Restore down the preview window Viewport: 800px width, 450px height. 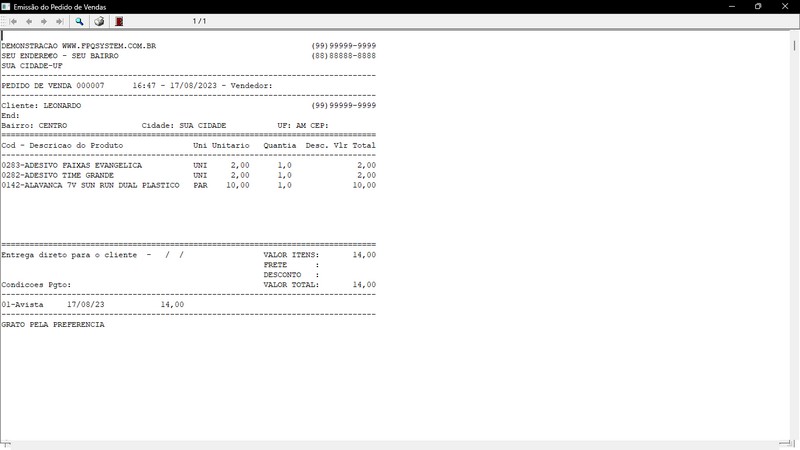(758, 7)
